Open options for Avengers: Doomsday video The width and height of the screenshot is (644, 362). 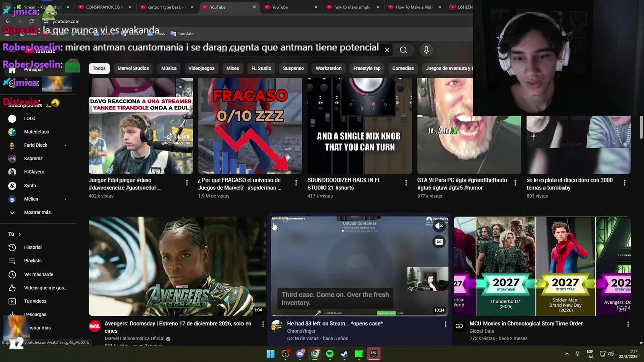point(262,324)
